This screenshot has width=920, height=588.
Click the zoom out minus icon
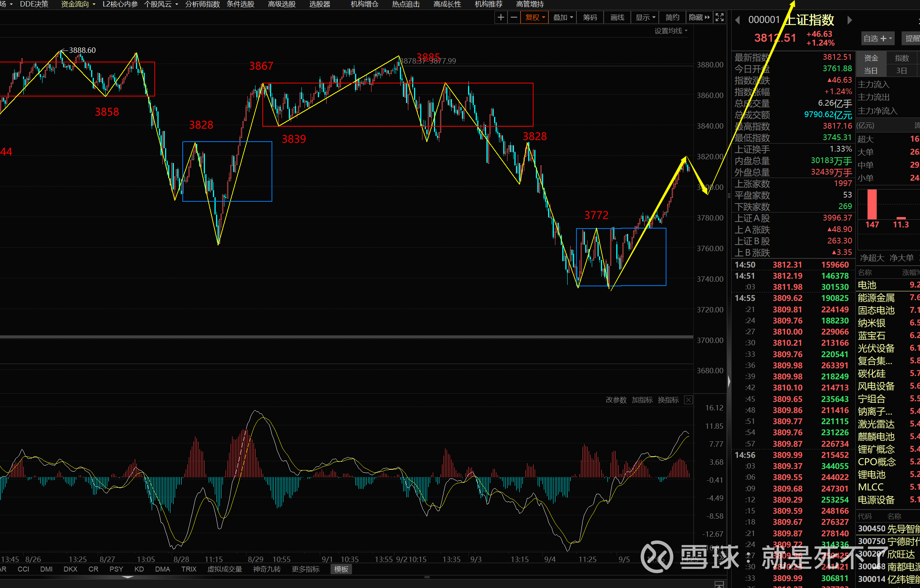[x=514, y=17]
